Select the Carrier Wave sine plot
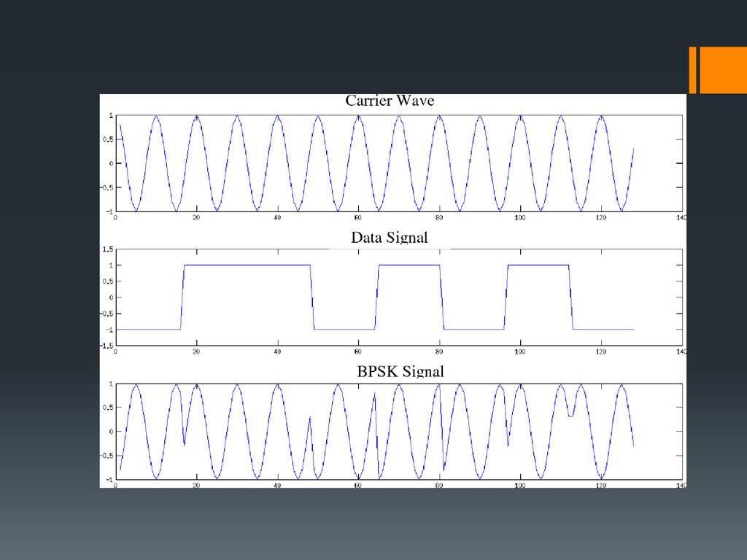 coord(399,163)
